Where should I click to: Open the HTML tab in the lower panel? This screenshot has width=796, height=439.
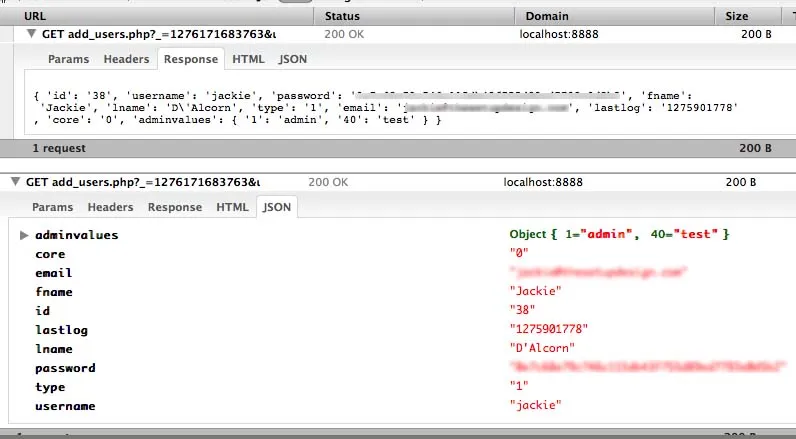233,207
